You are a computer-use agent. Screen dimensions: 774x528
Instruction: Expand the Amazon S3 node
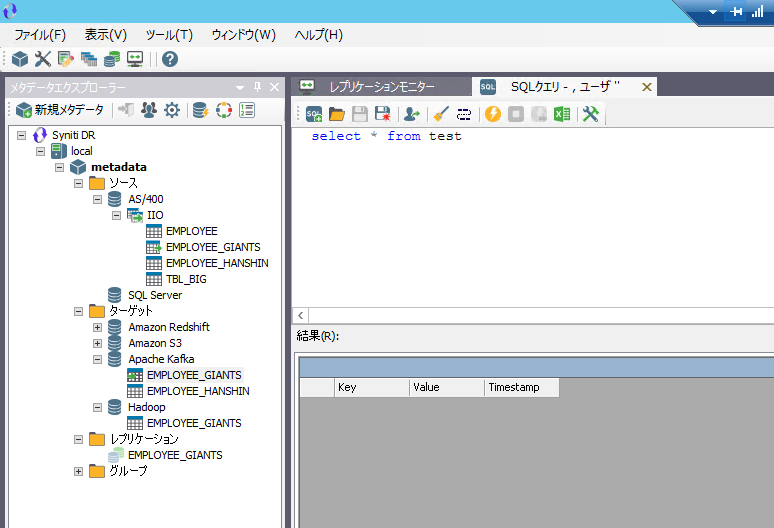[97, 343]
